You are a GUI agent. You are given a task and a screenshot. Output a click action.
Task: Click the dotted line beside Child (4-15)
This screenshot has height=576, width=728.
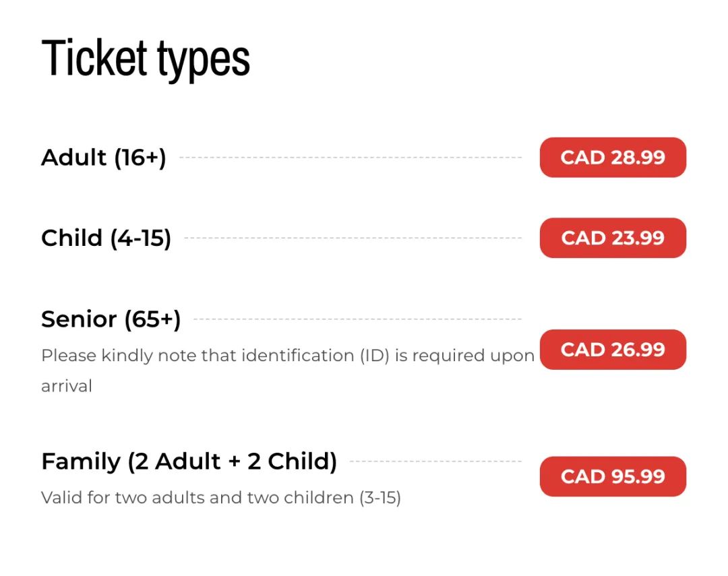pyautogui.click(x=353, y=238)
